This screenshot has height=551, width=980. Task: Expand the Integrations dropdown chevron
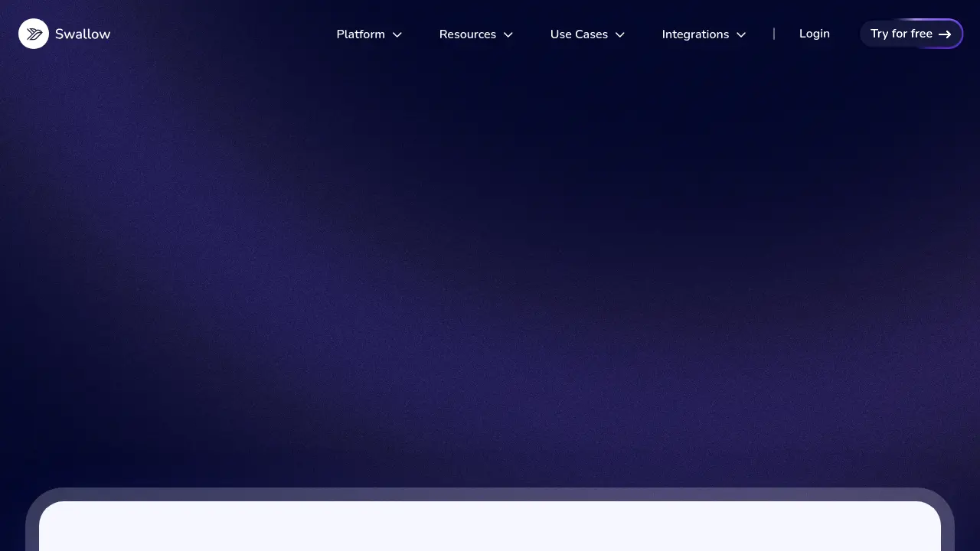(740, 34)
